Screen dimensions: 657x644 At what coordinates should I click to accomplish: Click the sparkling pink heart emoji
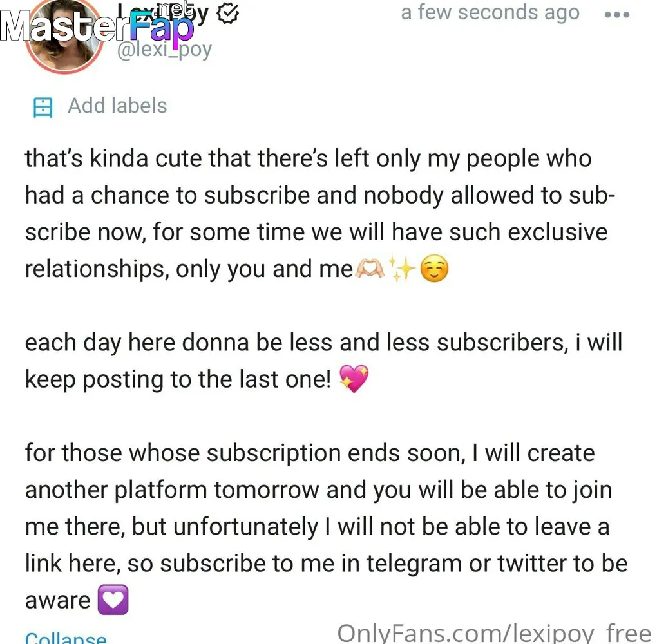[354, 379]
